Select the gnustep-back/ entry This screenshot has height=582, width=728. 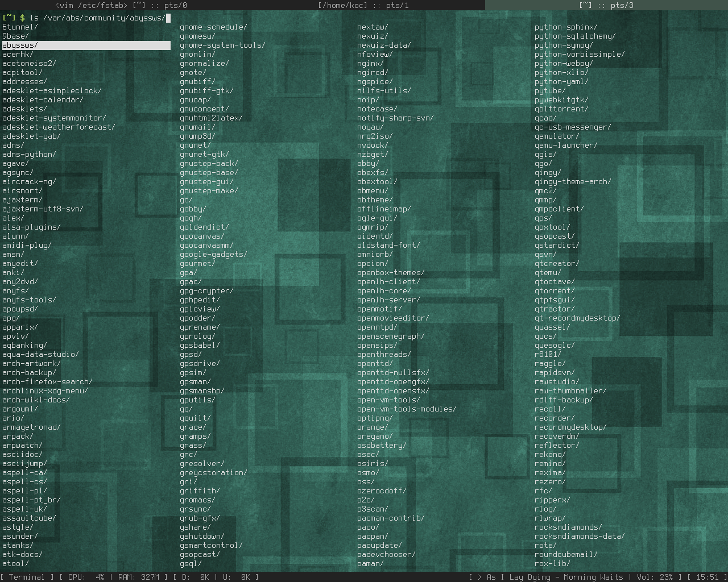(x=209, y=163)
